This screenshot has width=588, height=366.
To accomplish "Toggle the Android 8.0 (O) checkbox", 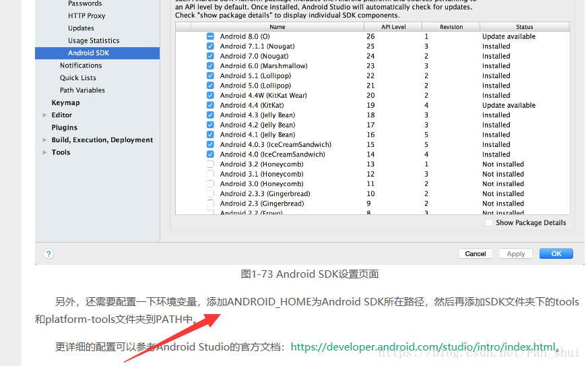I will pyautogui.click(x=210, y=36).
